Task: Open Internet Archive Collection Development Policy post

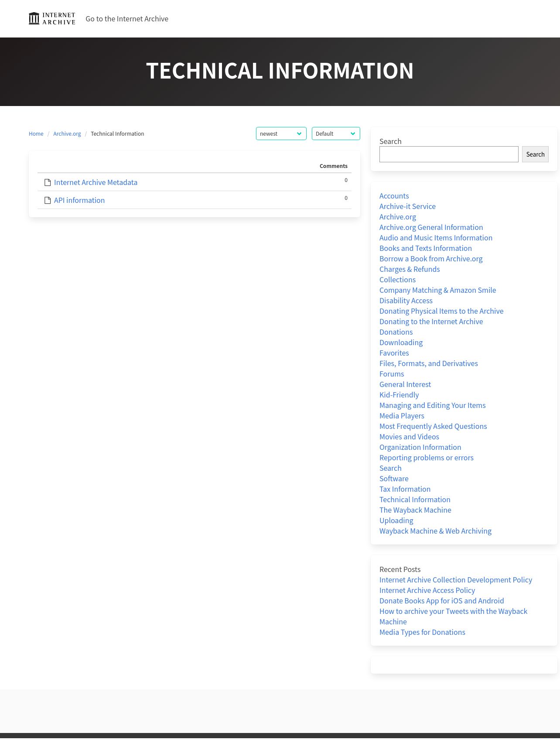Action: (456, 580)
